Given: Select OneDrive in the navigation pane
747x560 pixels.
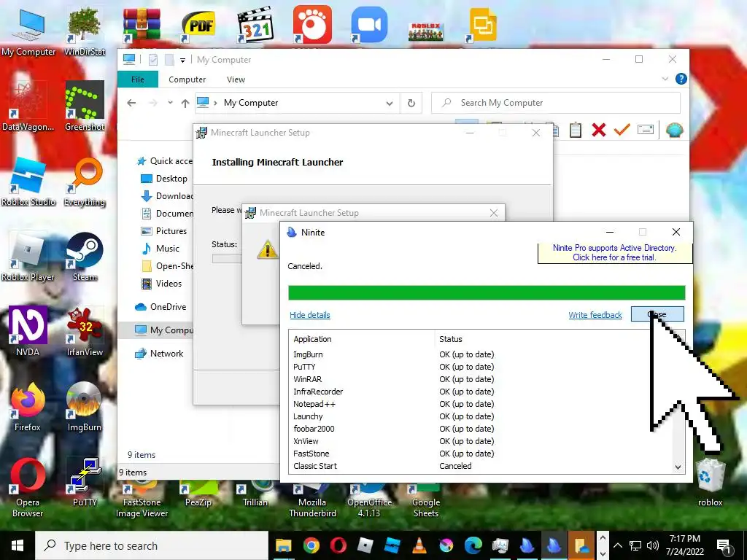Looking at the screenshot, I should [x=160, y=307].
